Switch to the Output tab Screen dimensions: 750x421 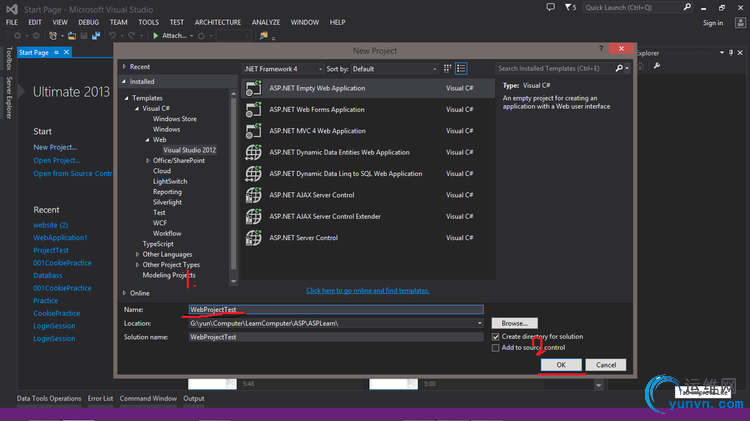pos(194,399)
